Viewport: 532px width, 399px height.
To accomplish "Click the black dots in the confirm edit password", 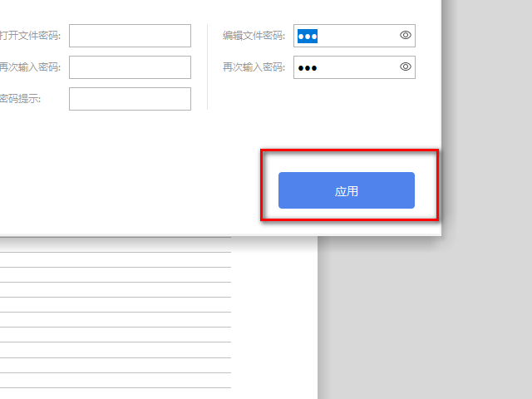I will (308, 68).
